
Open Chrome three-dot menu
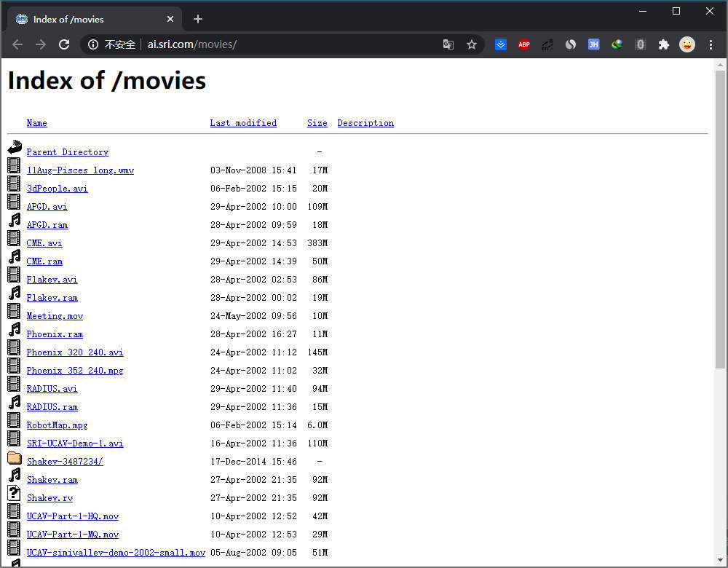pos(711,44)
